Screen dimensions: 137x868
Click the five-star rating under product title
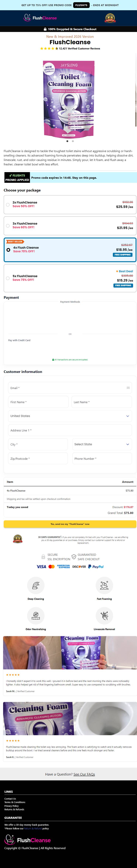pyautogui.click(x=49, y=48)
